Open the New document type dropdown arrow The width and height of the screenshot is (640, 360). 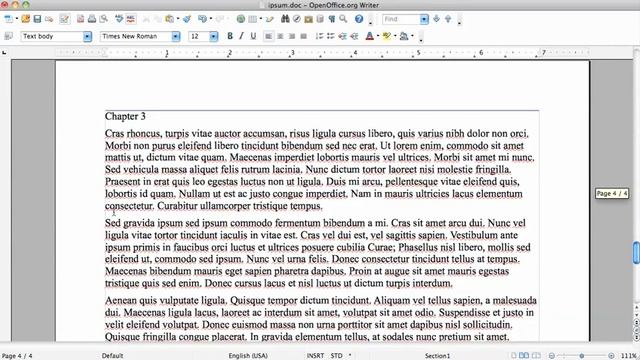point(16,19)
